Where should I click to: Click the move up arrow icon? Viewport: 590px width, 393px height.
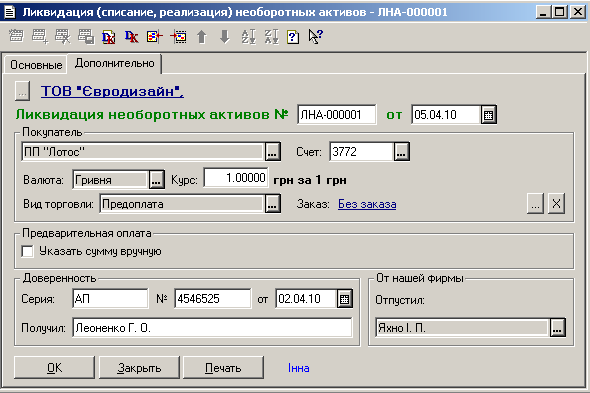click(x=202, y=37)
